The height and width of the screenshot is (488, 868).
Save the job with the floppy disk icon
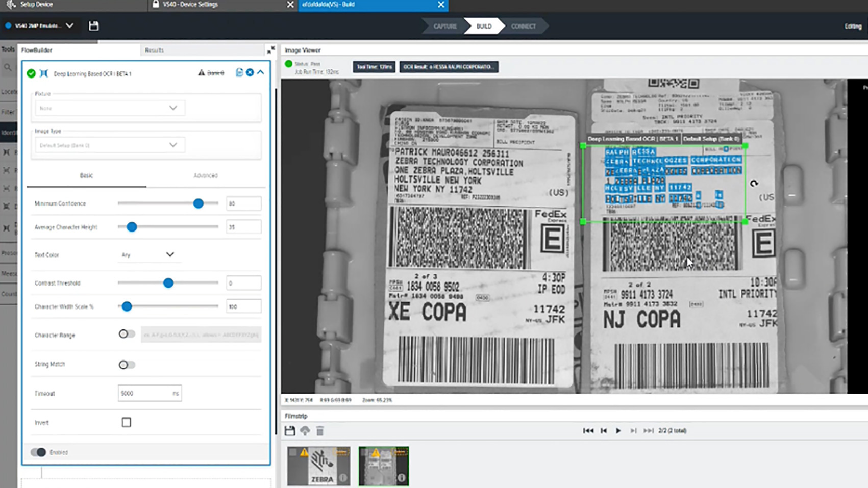[93, 25]
